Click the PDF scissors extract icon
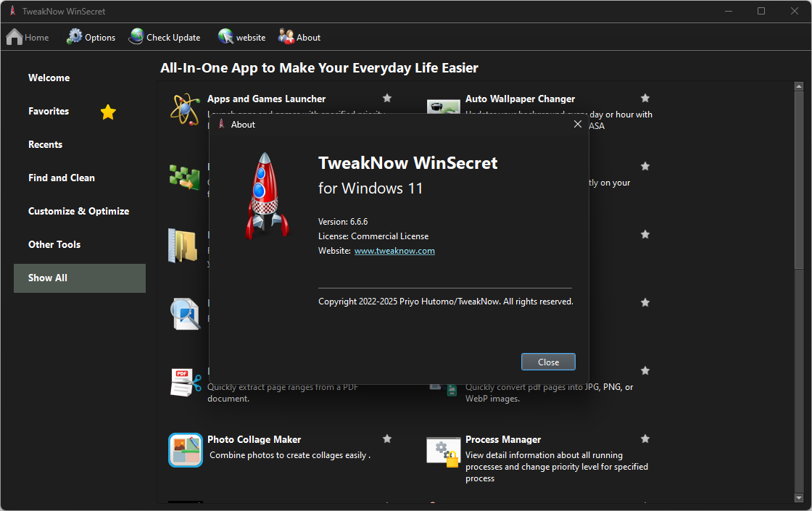The image size is (812, 511). (x=186, y=382)
